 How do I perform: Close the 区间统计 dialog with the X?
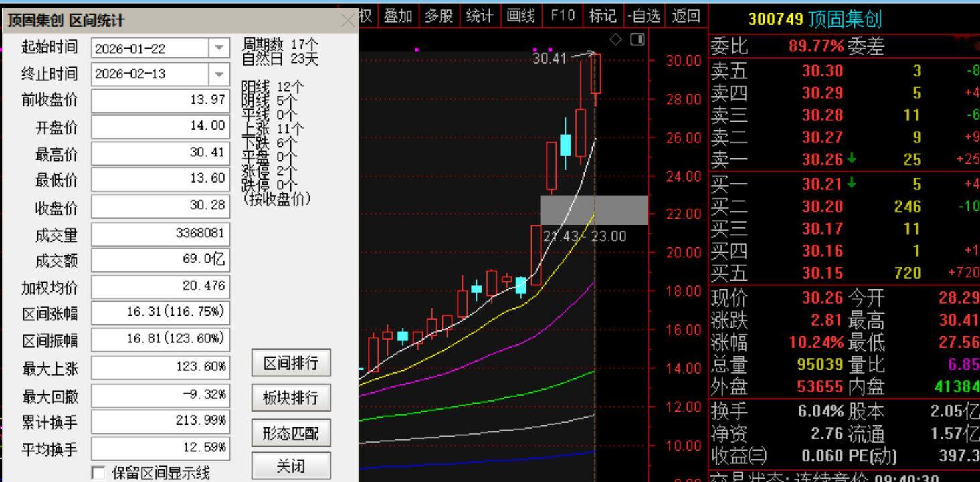349,21
